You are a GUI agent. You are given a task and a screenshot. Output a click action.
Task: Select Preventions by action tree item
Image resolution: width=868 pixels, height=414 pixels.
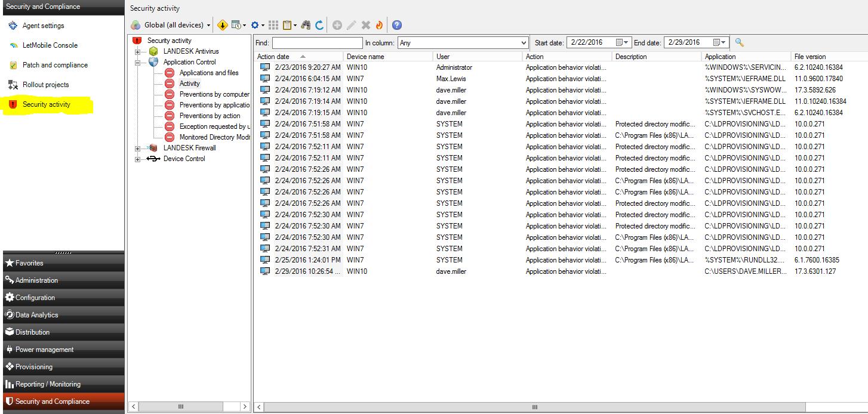(210, 116)
